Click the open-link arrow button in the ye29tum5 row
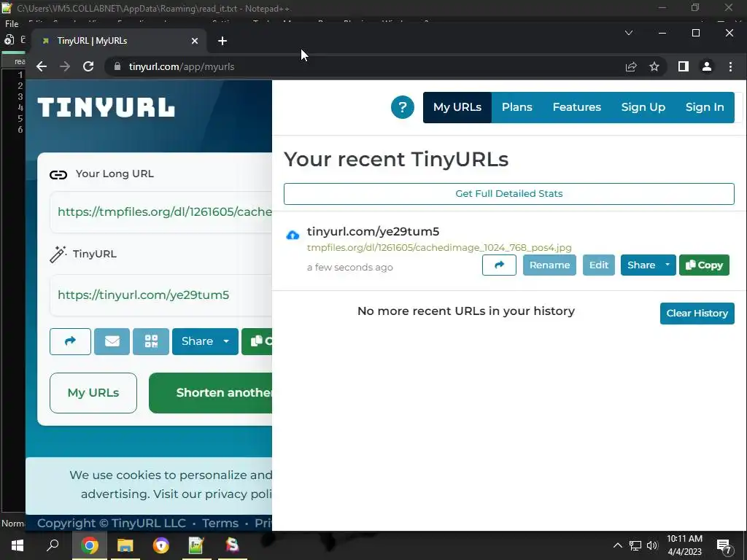The image size is (747, 560). tap(499, 265)
